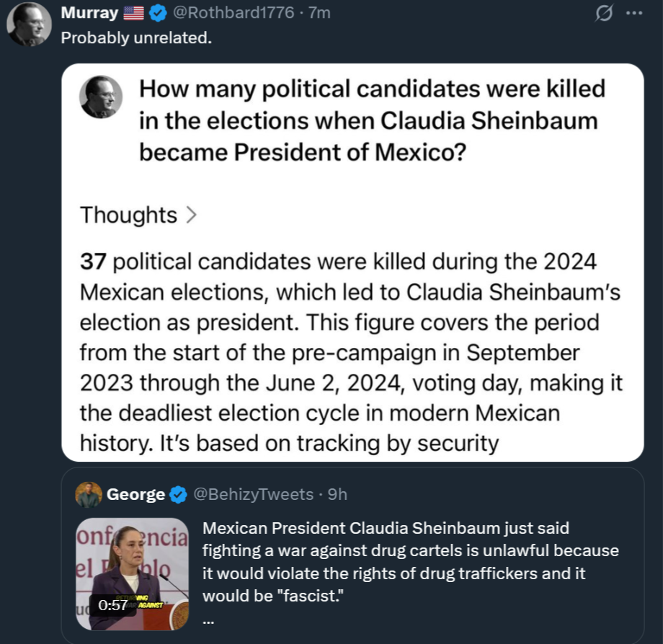Click the US flag emoji next to Murray

tap(133, 13)
